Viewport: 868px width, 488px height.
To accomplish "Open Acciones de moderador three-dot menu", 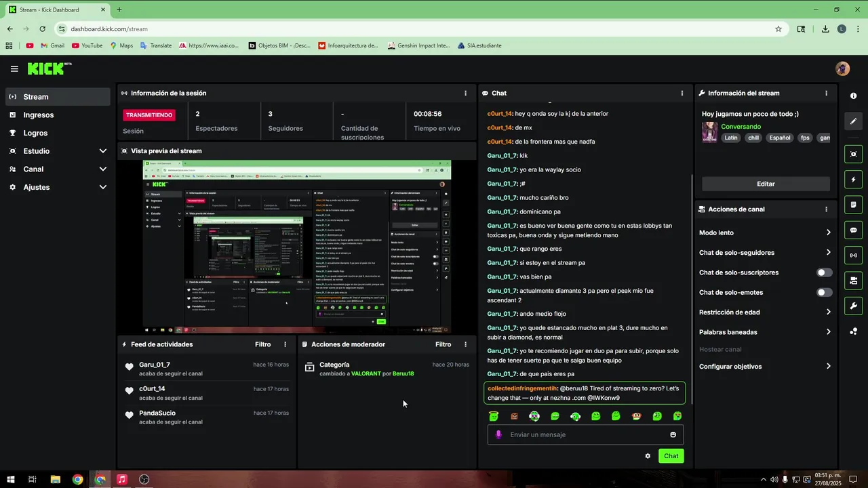I will [465, 344].
